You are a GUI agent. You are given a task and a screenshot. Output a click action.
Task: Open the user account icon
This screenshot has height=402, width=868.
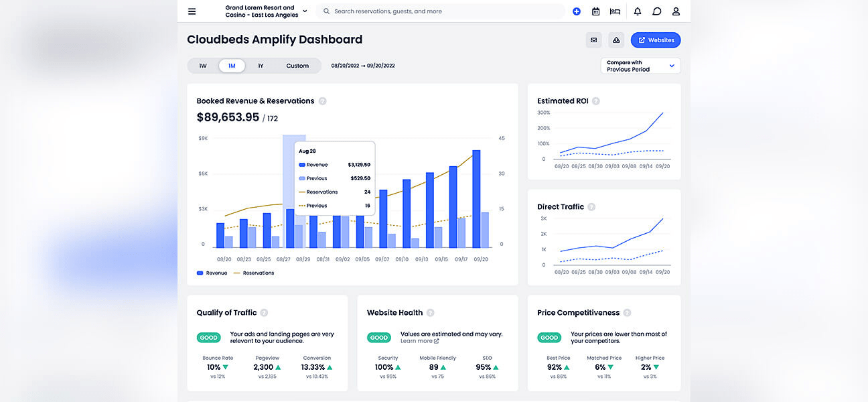(676, 11)
